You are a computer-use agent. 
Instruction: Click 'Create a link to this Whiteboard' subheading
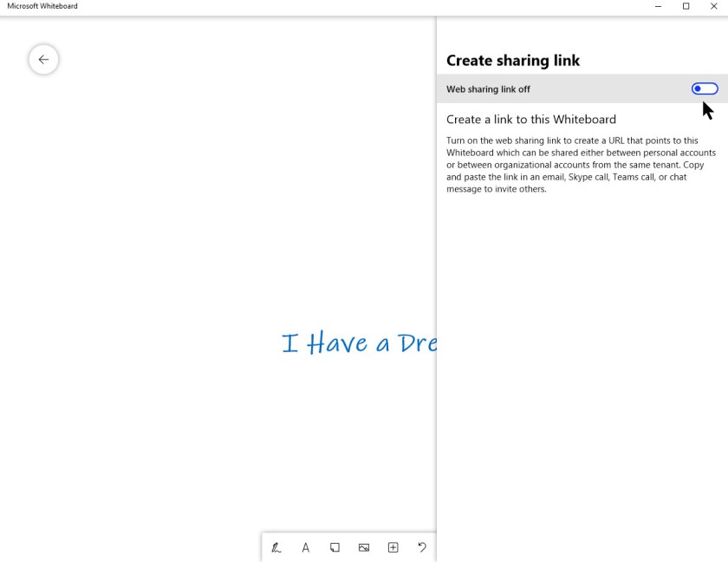pyautogui.click(x=530, y=120)
